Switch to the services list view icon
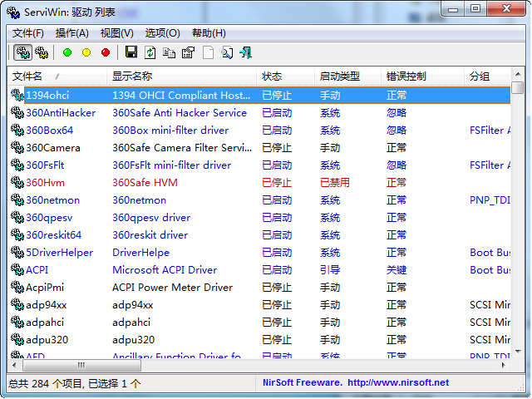 42,52
